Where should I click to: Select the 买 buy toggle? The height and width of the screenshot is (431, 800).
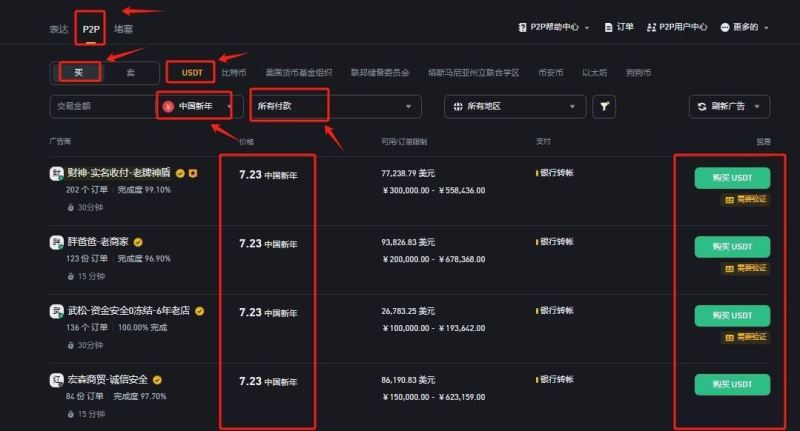79,72
